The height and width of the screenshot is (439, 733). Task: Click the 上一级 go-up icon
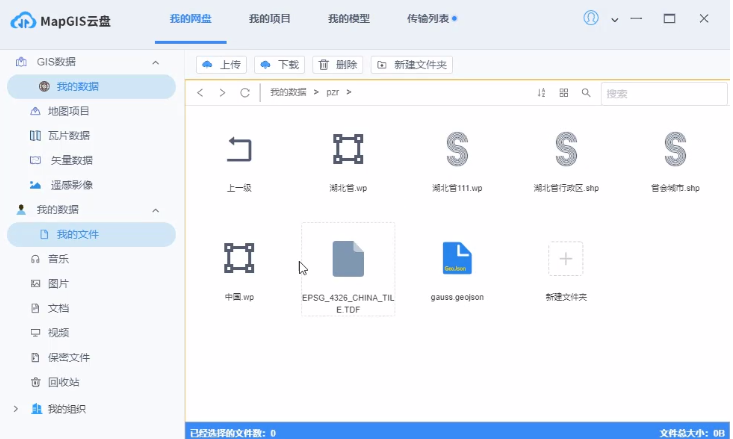pyautogui.click(x=239, y=149)
